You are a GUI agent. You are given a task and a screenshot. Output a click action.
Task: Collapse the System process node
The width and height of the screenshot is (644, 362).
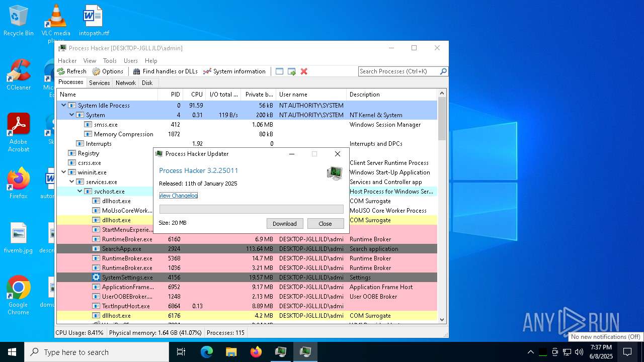coord(71,115)
